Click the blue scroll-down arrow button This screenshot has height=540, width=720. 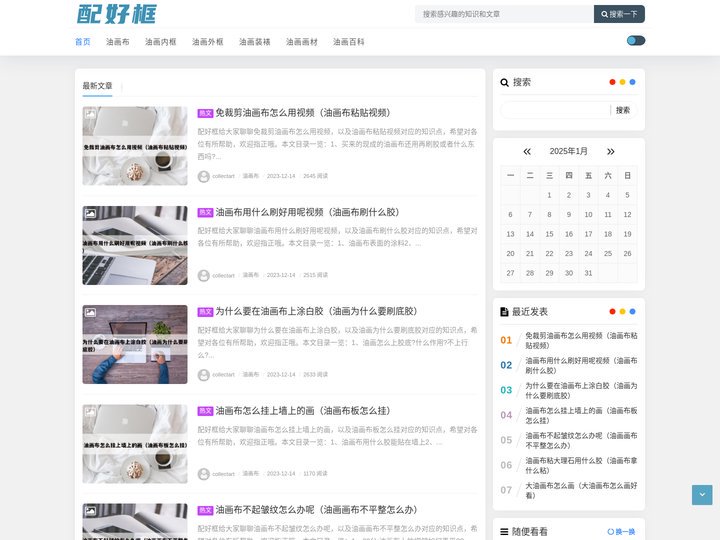702,495
